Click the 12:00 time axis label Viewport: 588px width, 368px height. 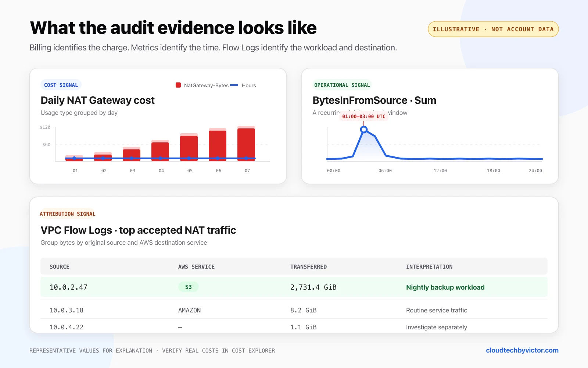440,171
